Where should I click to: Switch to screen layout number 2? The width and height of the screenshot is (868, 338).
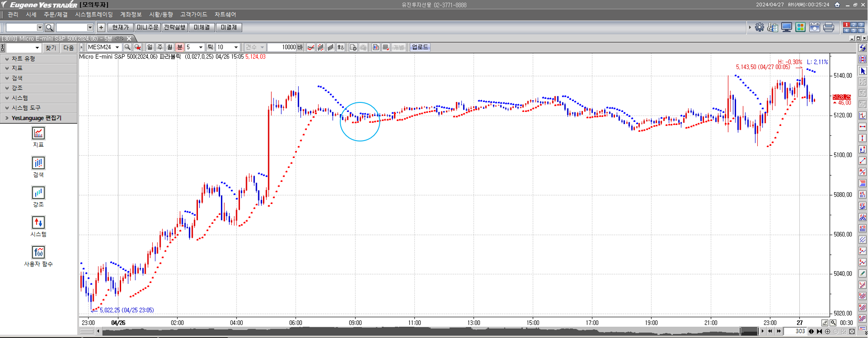(853, 25)
